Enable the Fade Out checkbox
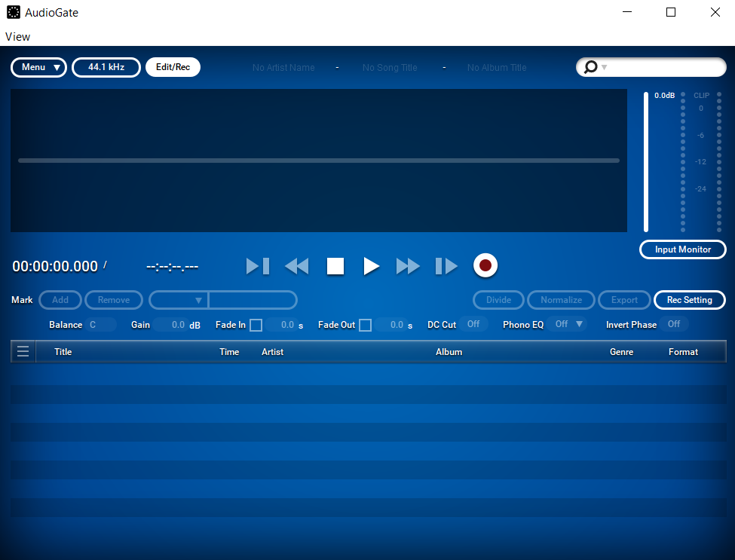 (x=365, y=325)
